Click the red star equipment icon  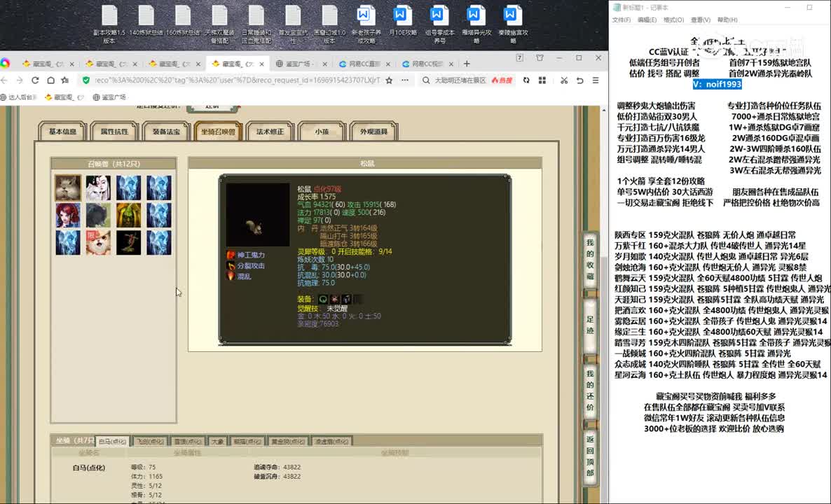tap(334, 299)
